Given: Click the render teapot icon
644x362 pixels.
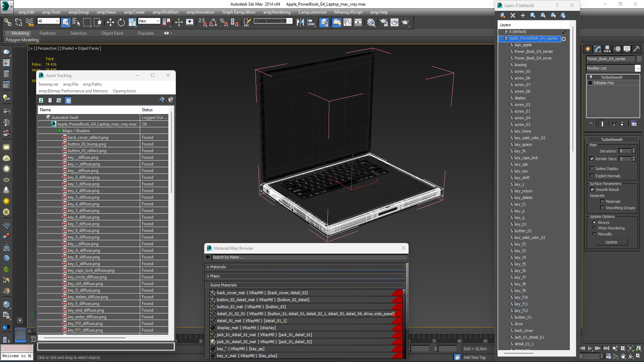Looking at the screenshot, I should click(405, 22).
